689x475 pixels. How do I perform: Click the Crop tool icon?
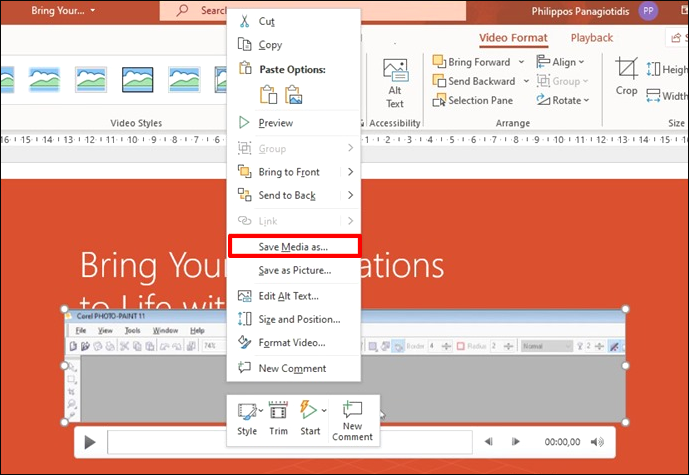click(x=626, y=75)
